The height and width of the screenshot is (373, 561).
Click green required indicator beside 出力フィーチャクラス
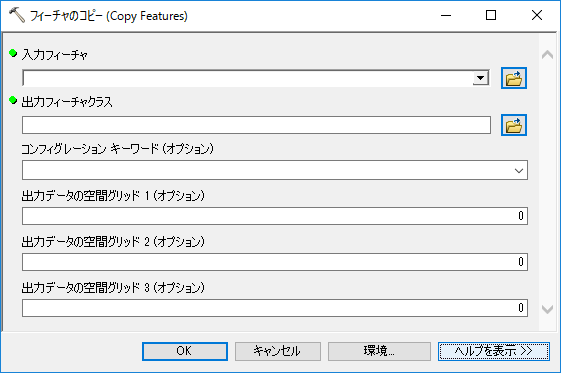(13, 100)
